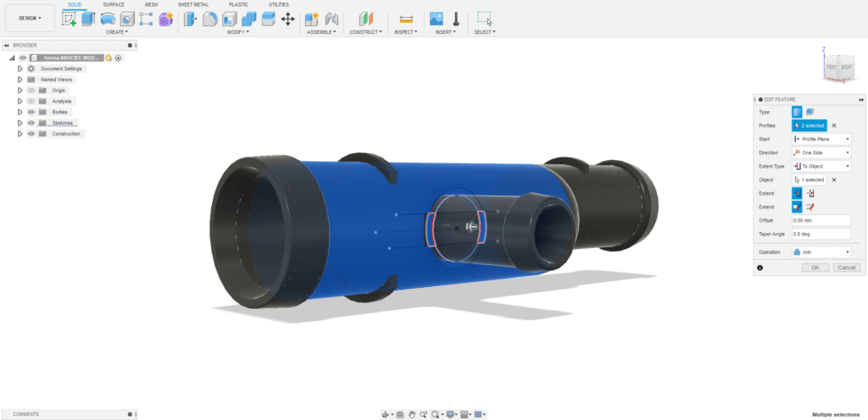Toggle visibility of the Construction folder
Screen dimensions: 868x420
[31, 134]
